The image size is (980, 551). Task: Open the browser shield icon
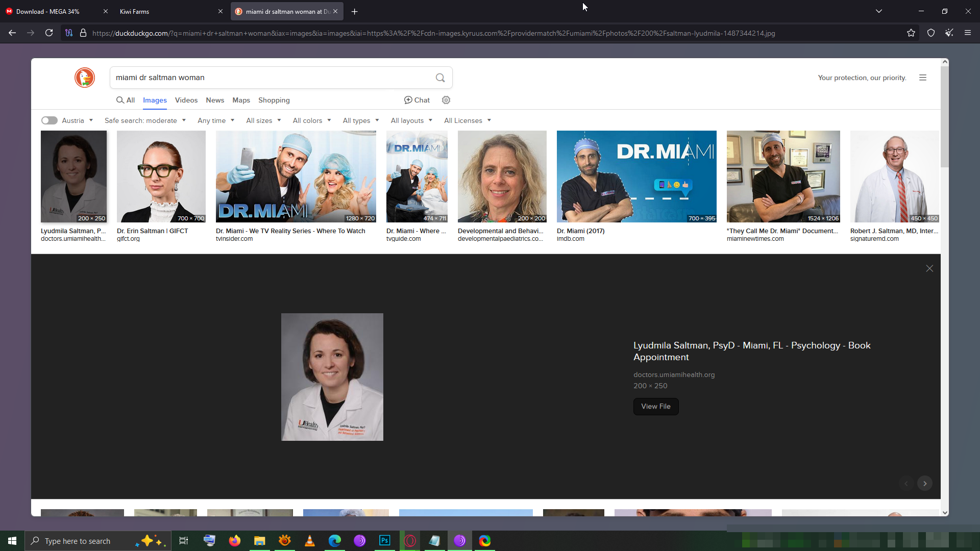click(931, 33)
